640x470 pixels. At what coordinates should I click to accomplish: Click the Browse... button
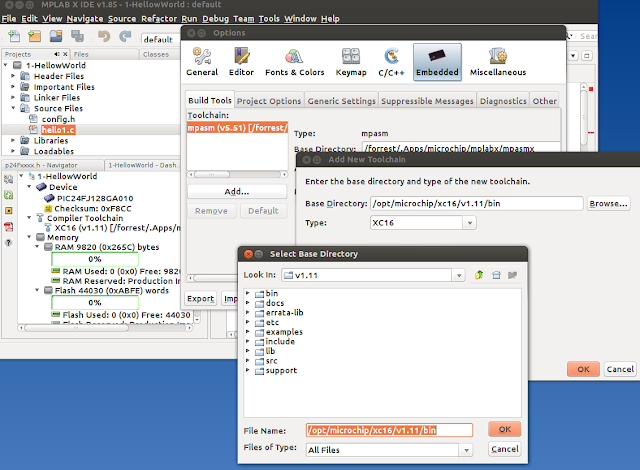click(x=608, y=204)
